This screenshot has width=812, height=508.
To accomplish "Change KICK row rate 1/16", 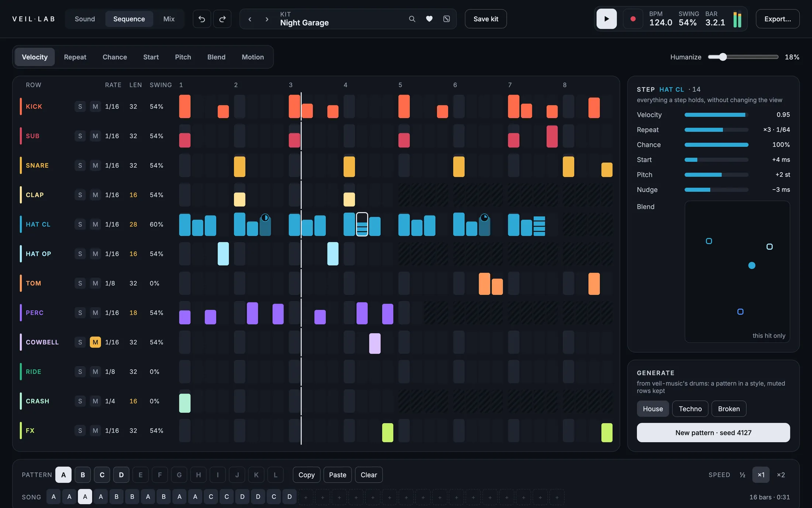I will (112, 106).
